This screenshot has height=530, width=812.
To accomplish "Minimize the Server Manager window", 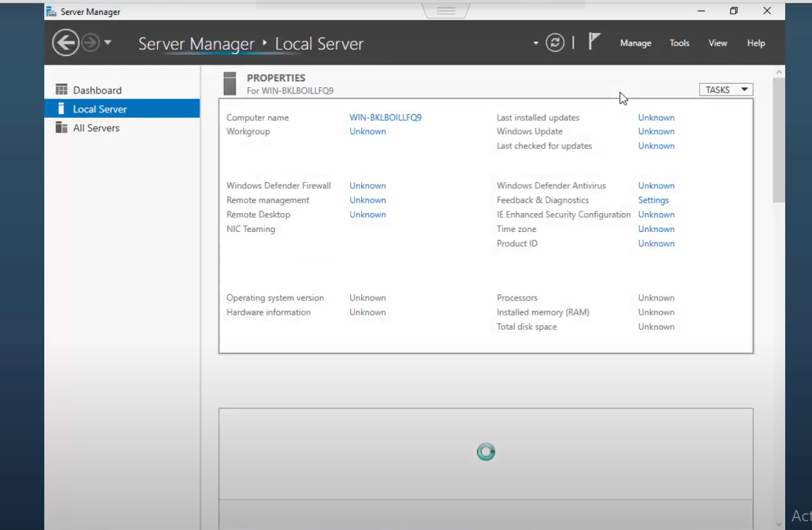I will [x=702, y=11].
